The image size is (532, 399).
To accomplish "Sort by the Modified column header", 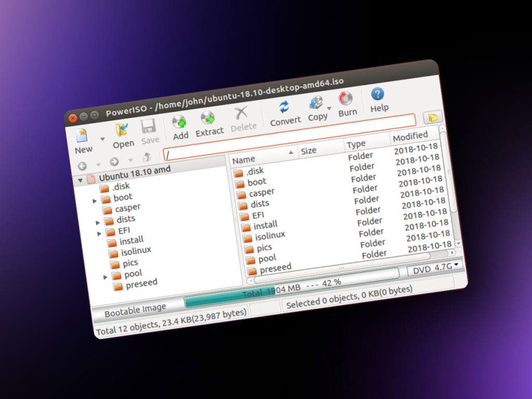I will pyautogui.click(x=414, y=136).
